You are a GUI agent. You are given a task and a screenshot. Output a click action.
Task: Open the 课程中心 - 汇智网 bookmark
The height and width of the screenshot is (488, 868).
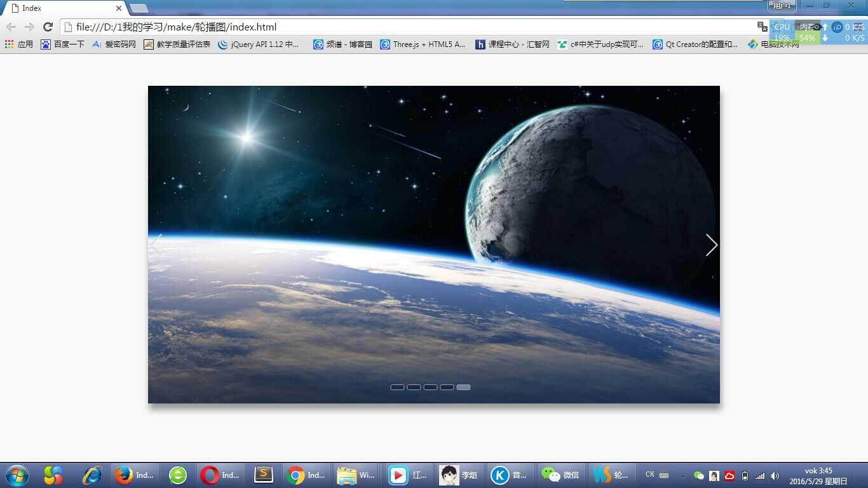512,44
